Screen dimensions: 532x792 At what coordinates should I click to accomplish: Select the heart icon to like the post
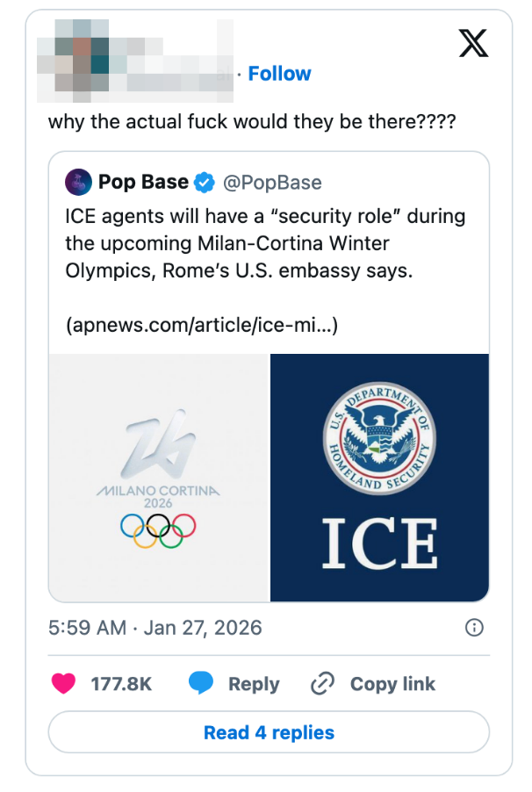tap(63, 683)
